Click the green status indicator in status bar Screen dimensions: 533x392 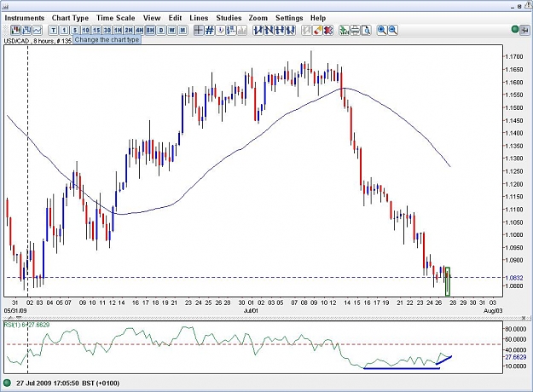(x=7, y=383)
